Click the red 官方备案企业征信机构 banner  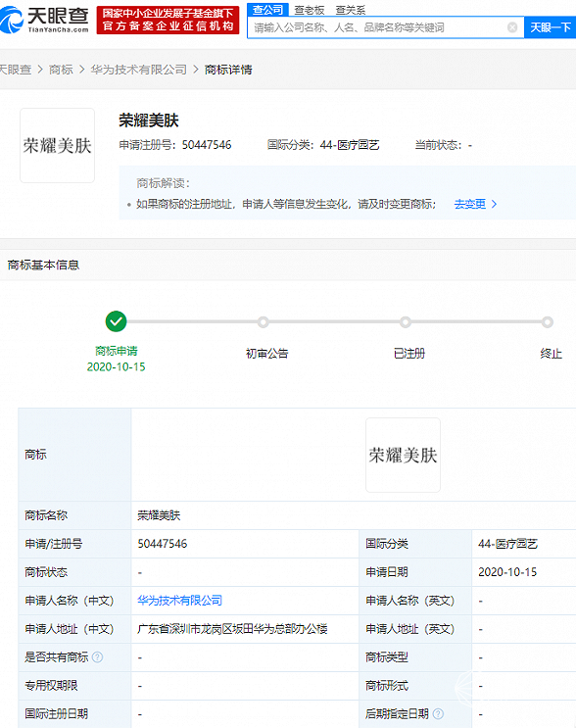pos(168,20)
